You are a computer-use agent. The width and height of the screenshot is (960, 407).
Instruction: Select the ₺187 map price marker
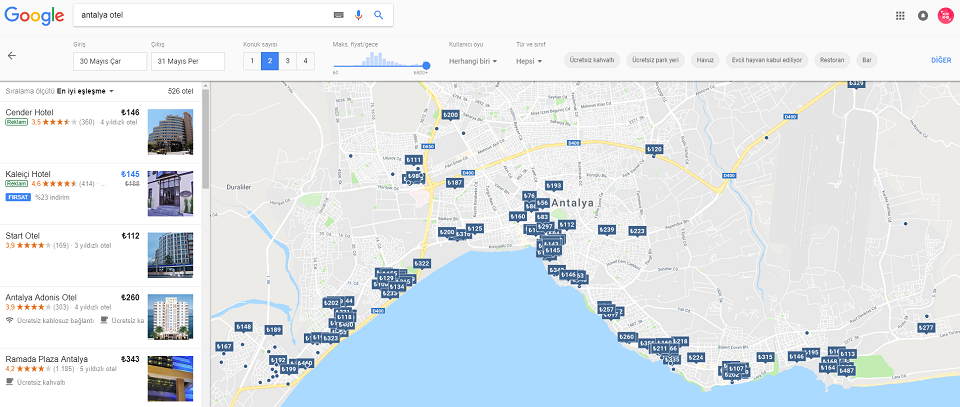pyautogui.click(x=454, y=182)
